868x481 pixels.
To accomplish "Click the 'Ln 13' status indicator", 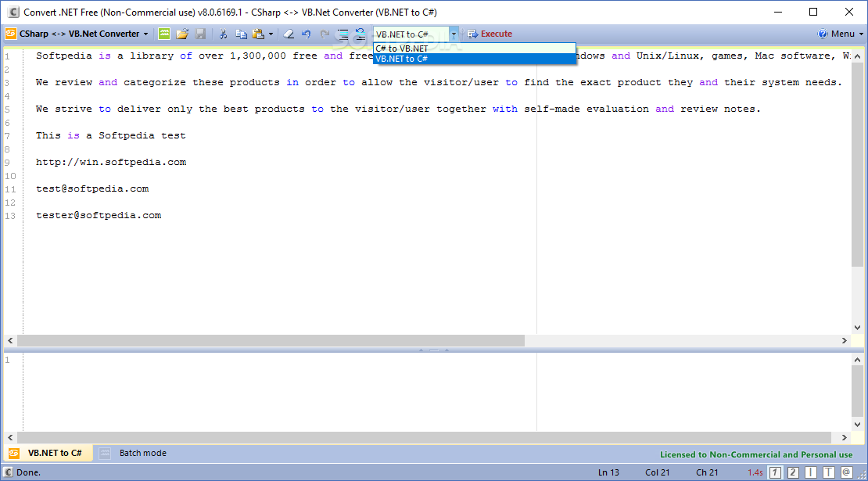I will (608, 472).
